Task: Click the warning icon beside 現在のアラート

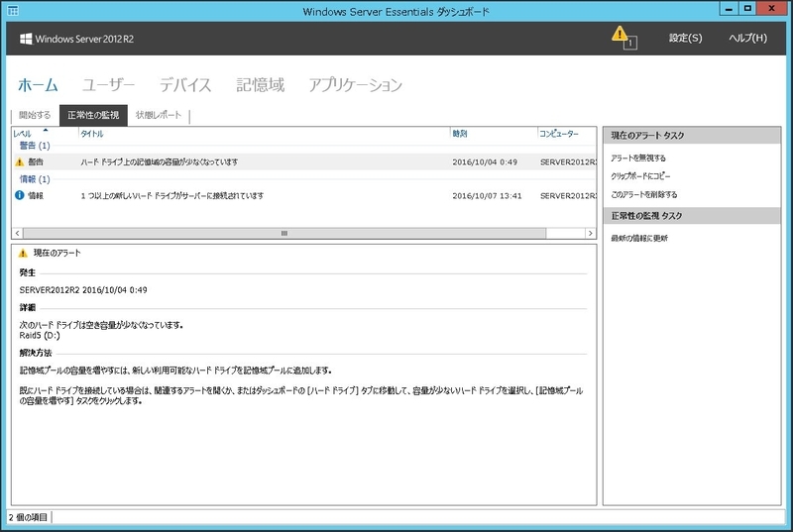Action: [x=23, y=253]
